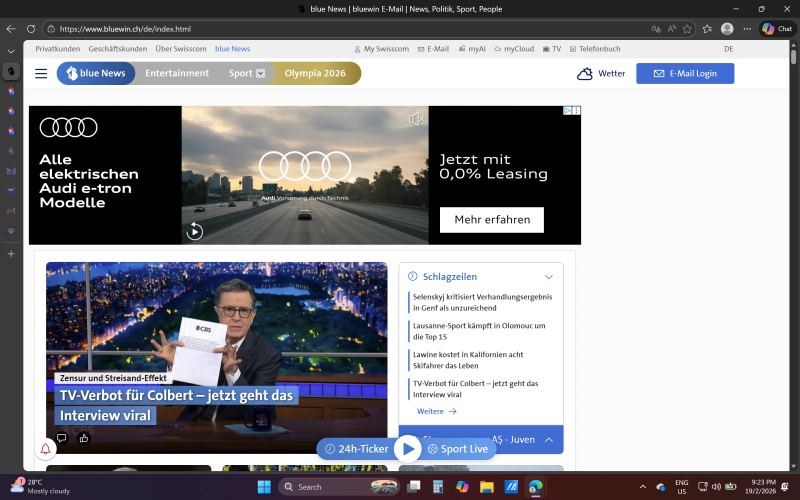Screen dimensions: 800x500
Task: Open the Olympia 2026 tab
Action: [x=316, y=73]
